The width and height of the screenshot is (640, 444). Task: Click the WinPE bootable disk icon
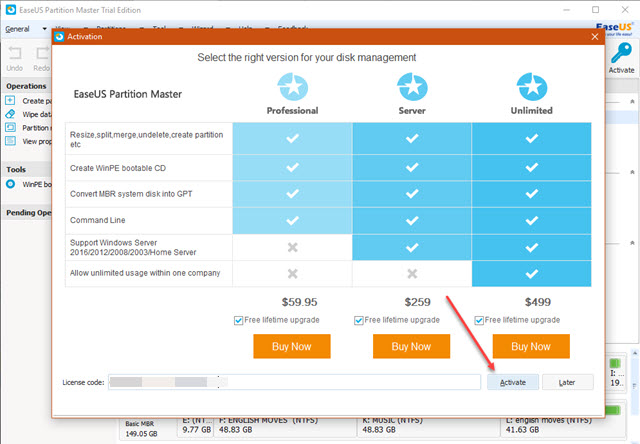(x=10, y=184)
